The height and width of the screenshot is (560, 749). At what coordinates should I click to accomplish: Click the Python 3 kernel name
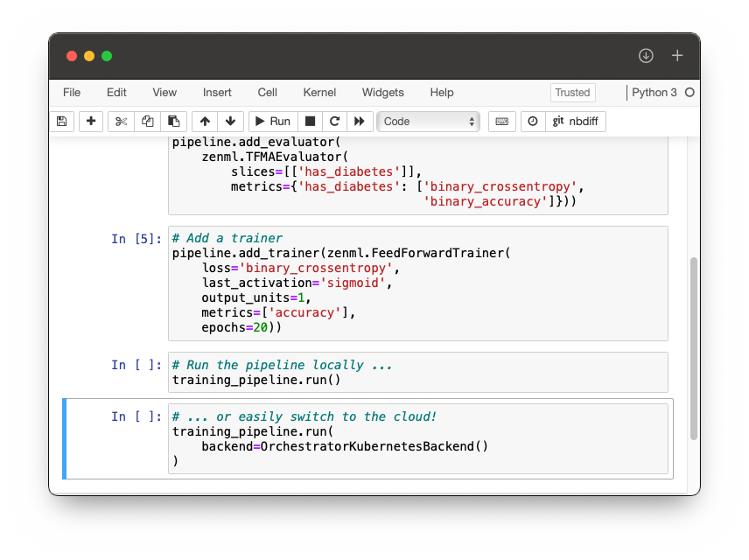[x=654, y=92]
